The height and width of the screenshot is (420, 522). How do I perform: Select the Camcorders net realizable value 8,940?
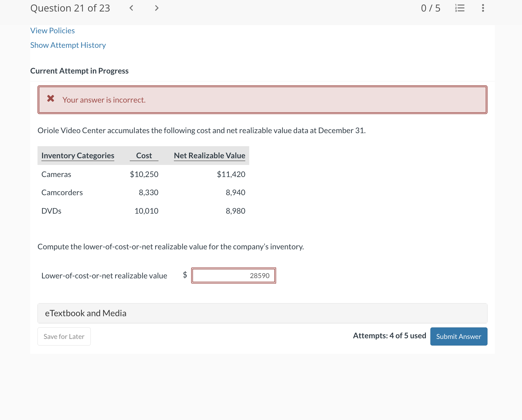pyautogui.click(x=236, y=192)
